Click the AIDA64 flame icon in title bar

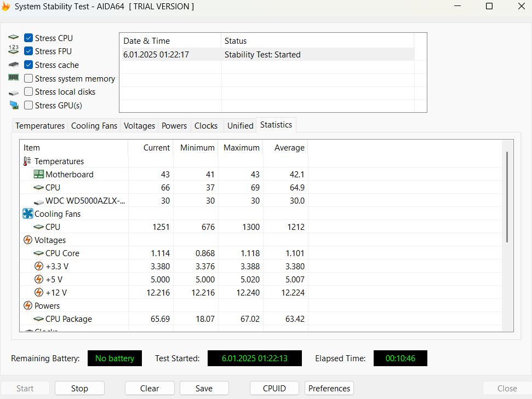coord(5,6)
